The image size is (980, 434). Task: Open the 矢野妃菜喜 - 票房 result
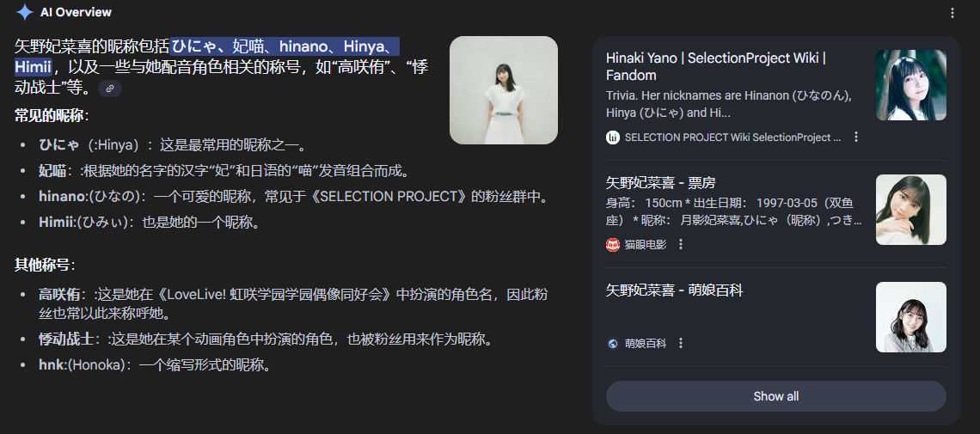(x=660, y=183)
